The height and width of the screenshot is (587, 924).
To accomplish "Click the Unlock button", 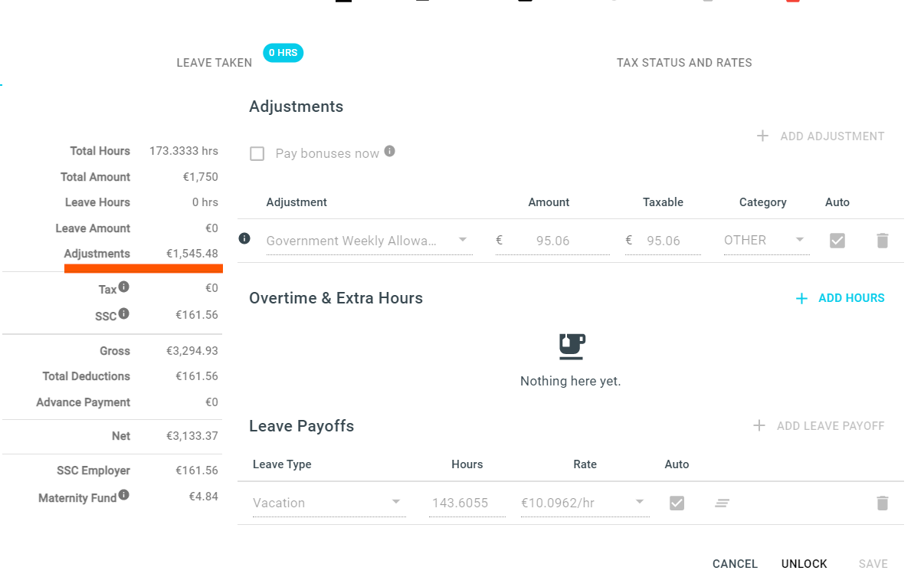I will (804, 564).
